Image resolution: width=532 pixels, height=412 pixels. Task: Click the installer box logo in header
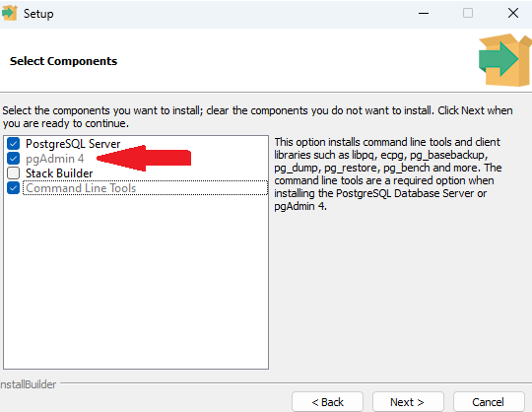[504, 60]
